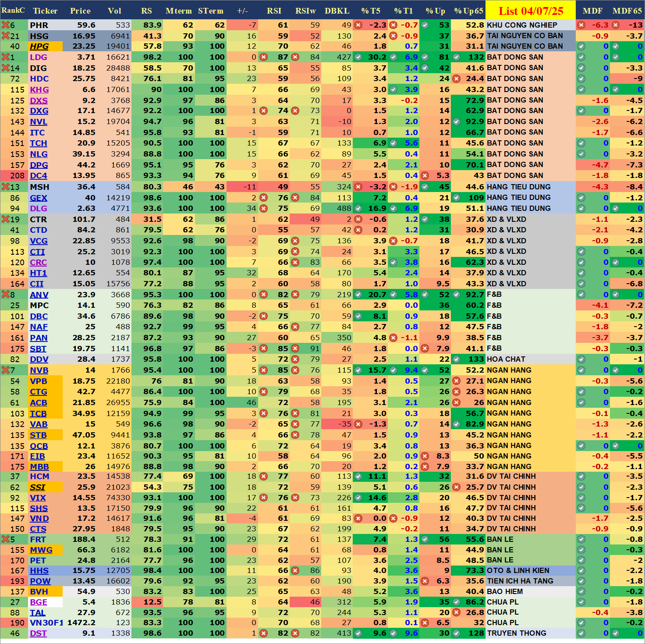Click the red X icon beside rank 21 in HSG row
Viewport: 645px width, 644px height.
click(5, 36)
